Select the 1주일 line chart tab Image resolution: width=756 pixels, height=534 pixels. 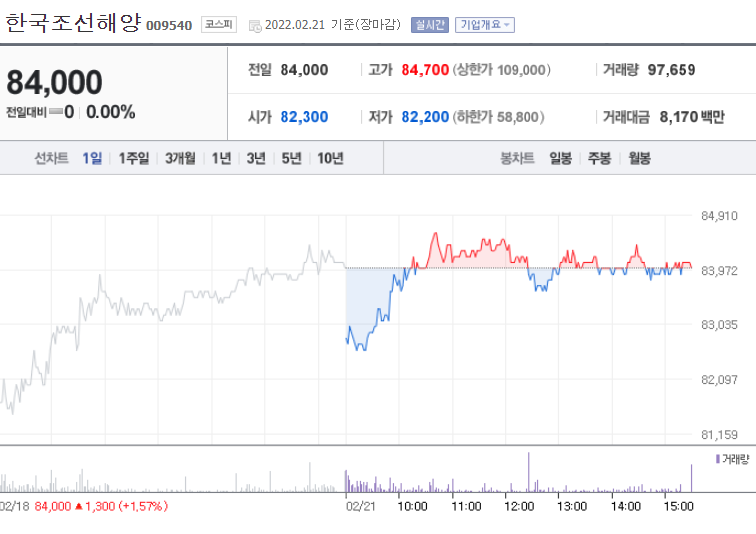[x=134, y=158]
